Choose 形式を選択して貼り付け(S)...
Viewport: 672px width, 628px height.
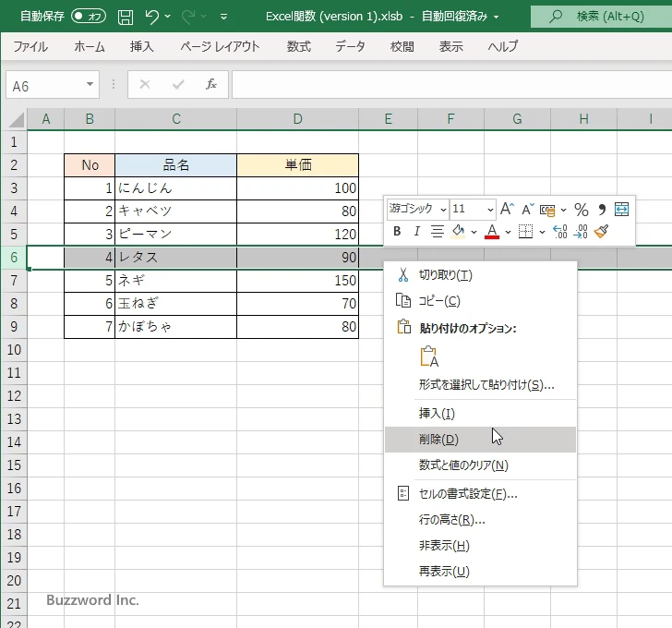480,384
